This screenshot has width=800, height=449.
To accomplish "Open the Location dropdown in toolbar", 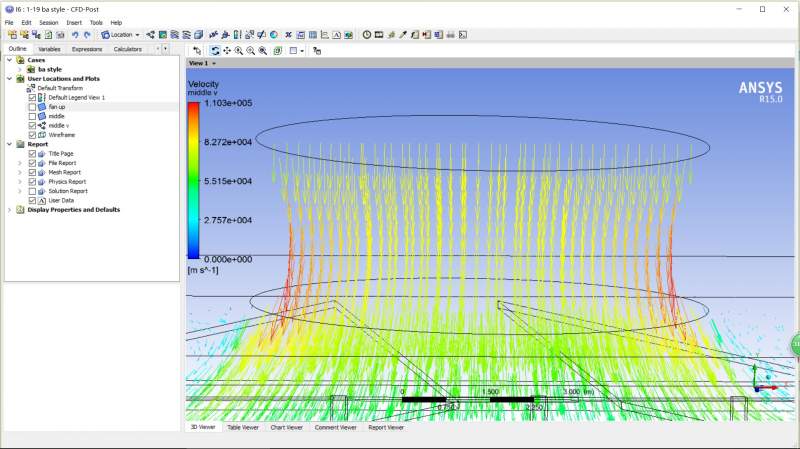I will click(x=120, y=35).
